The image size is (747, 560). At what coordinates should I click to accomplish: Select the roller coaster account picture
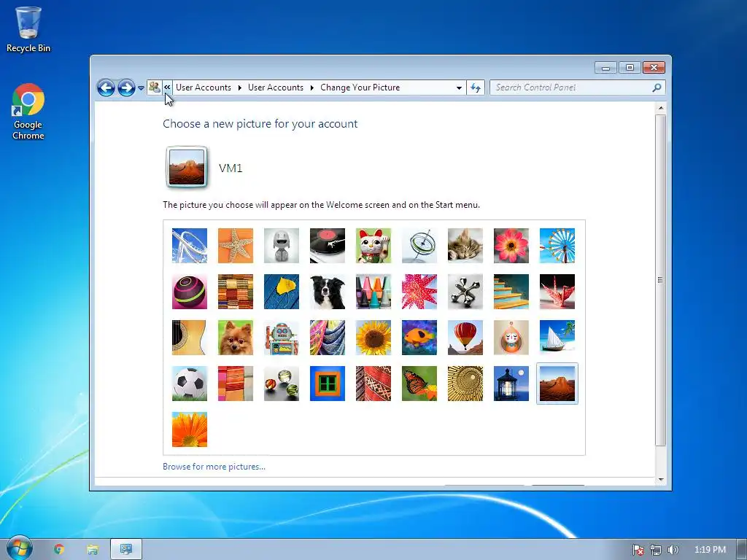[190, 246]
